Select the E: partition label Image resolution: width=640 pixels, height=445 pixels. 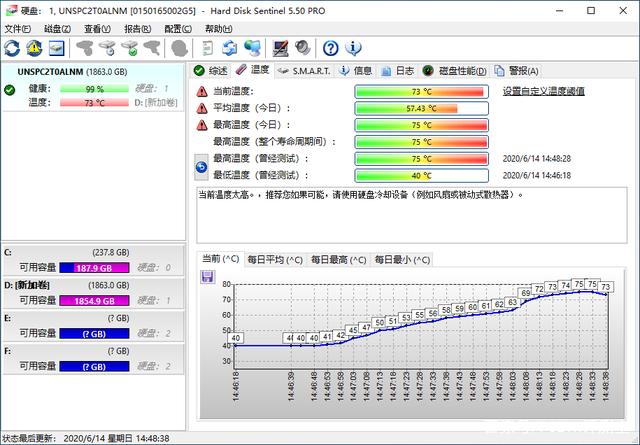7,318
